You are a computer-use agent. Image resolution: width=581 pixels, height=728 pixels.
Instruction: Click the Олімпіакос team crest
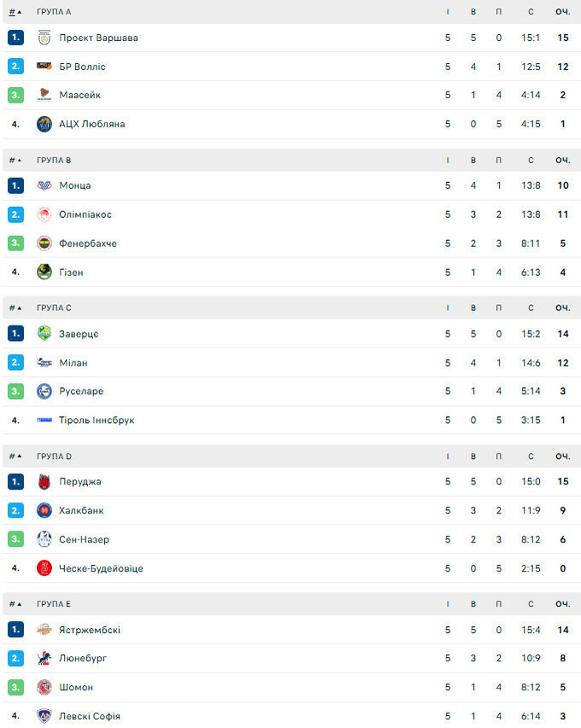44,214
